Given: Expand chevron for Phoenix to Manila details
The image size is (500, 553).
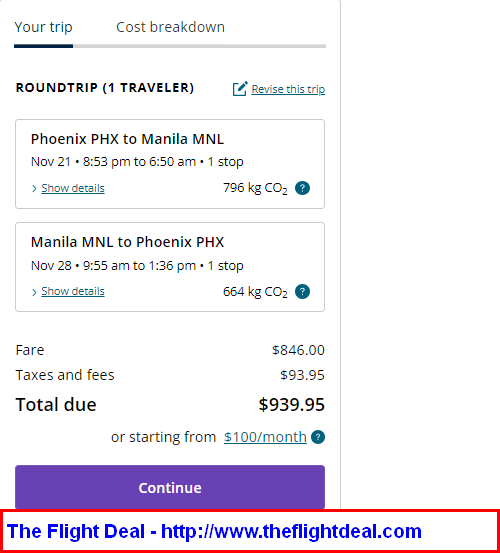Looking at the screenshot, I should click(34, 189).
